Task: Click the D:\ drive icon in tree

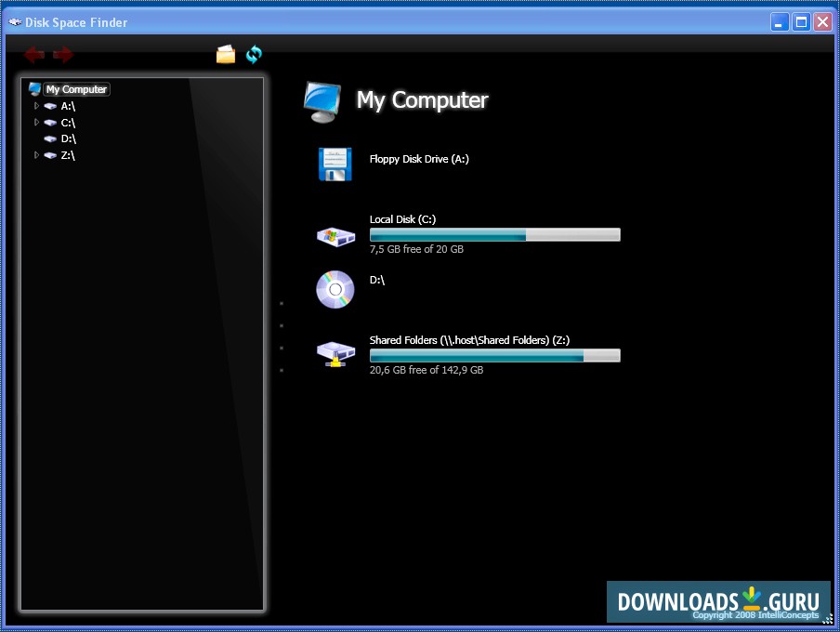Action: [50, 138]
